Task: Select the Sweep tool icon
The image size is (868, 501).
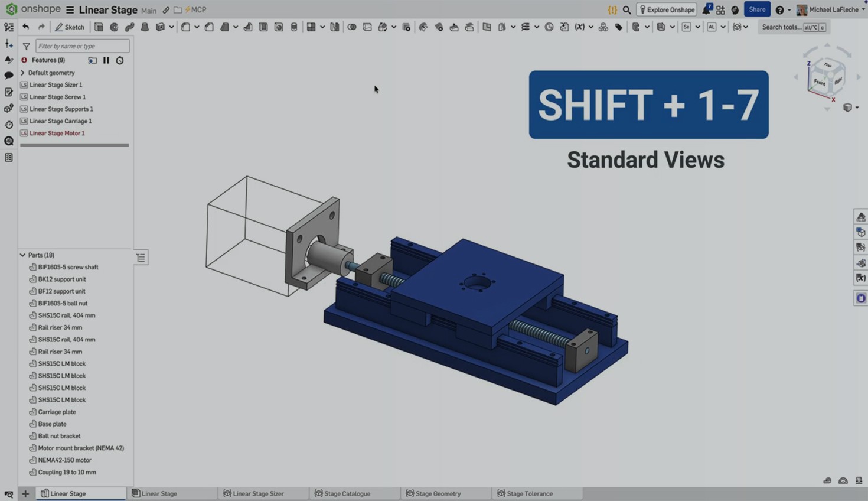Action: click(x=129, y=27)
